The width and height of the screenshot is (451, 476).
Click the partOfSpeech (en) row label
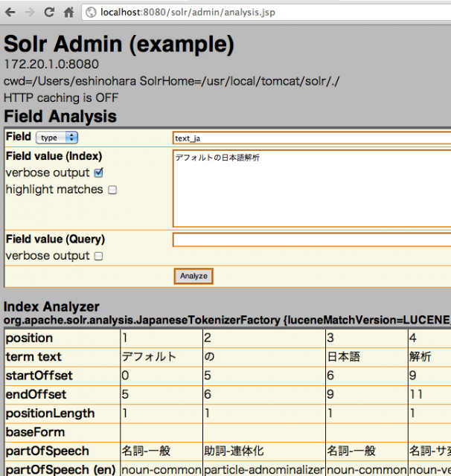(x=60, y=469)
